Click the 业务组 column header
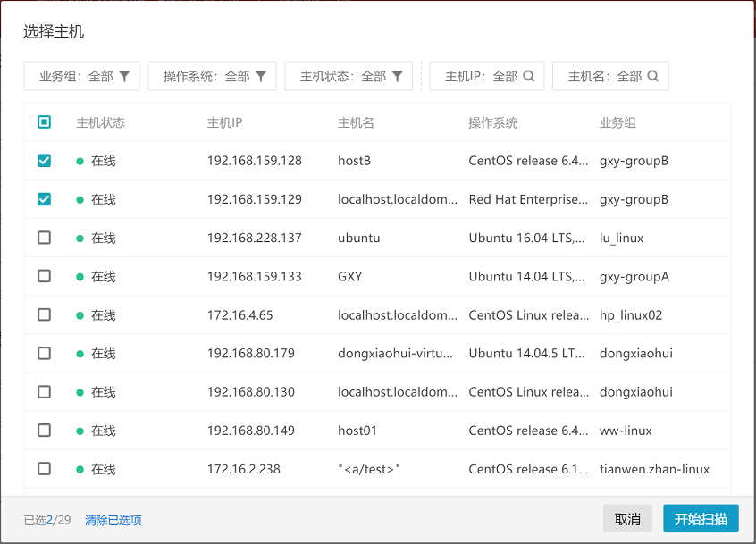Viewport: 756px width, 544px height. (617, 123)
